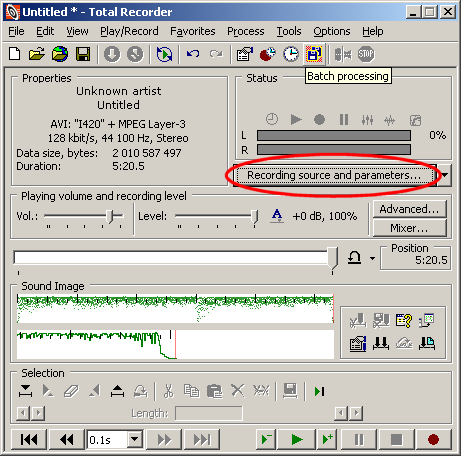Image resolution: width=461 pixels, height=456 pixels.
Task: Click the eraser icon in Selection
Action: click(x=71, y=391)
